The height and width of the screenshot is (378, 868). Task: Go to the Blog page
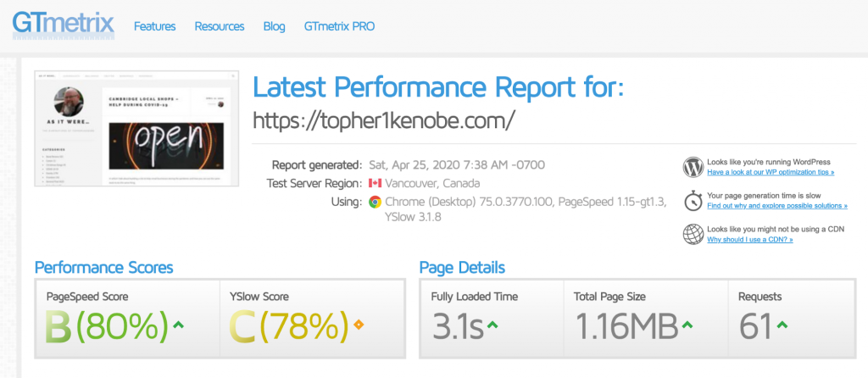click(x=275, y=26)
